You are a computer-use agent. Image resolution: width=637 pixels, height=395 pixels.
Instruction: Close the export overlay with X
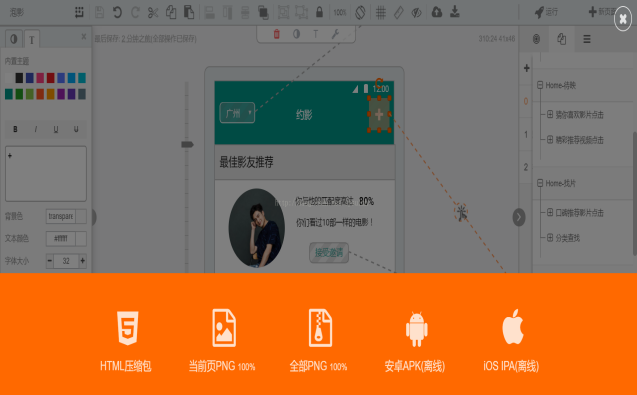(x=623, y=19)
